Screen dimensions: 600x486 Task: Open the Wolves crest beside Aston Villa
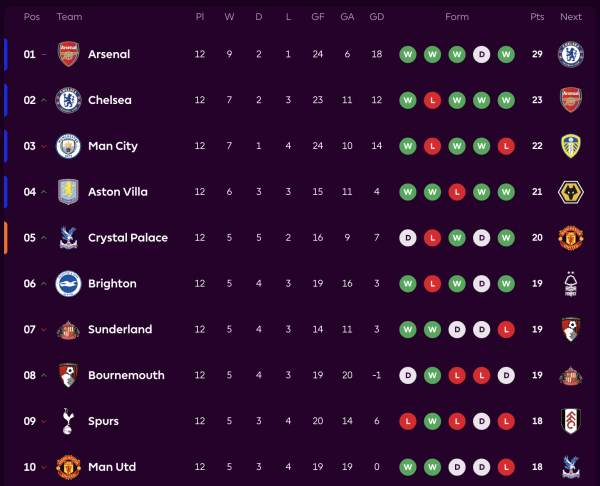[571, 192]
